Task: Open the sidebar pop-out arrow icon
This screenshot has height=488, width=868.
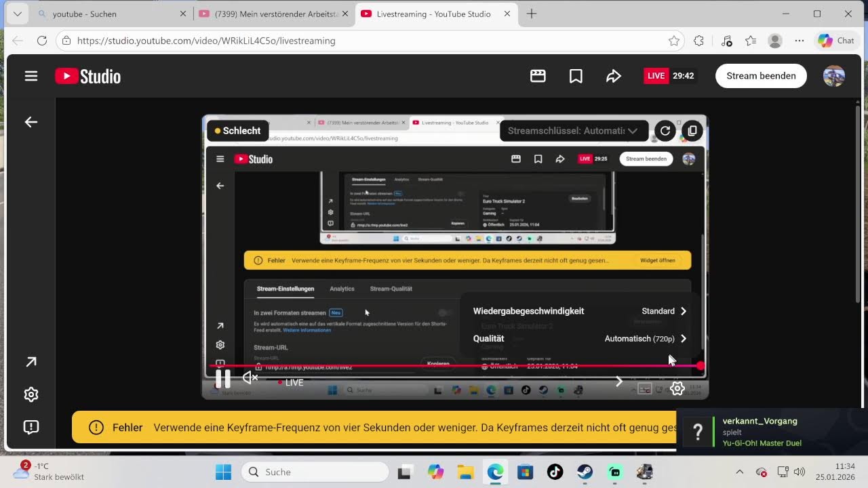Action: coord(31,362)
